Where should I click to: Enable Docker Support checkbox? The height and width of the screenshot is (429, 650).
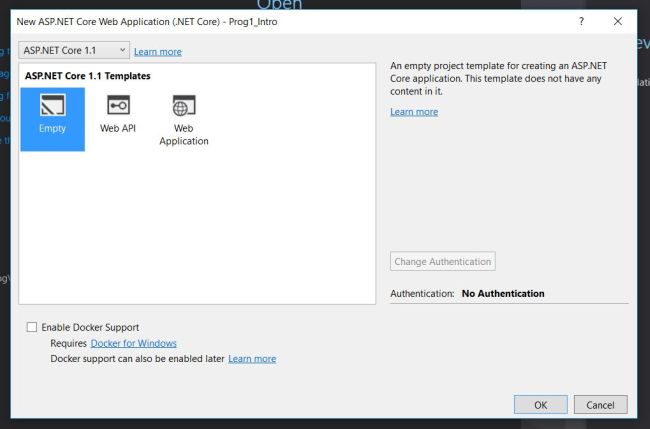point(32,327)
